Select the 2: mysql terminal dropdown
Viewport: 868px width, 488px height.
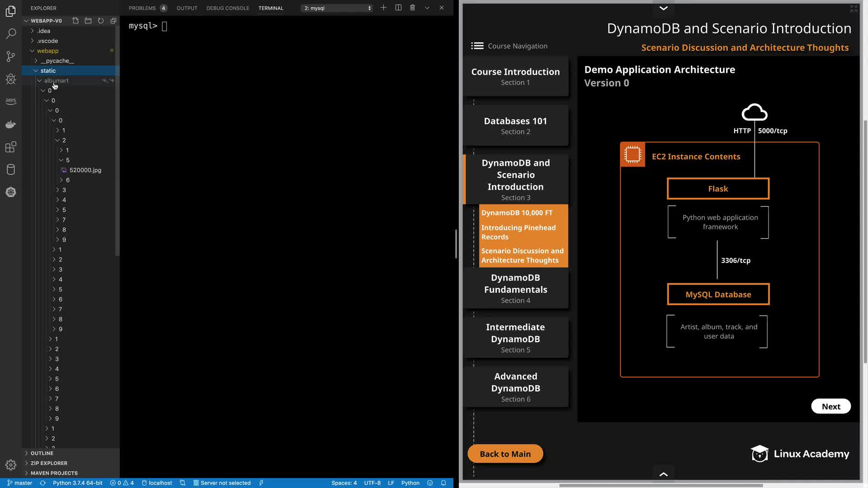(x=337, y=8)
